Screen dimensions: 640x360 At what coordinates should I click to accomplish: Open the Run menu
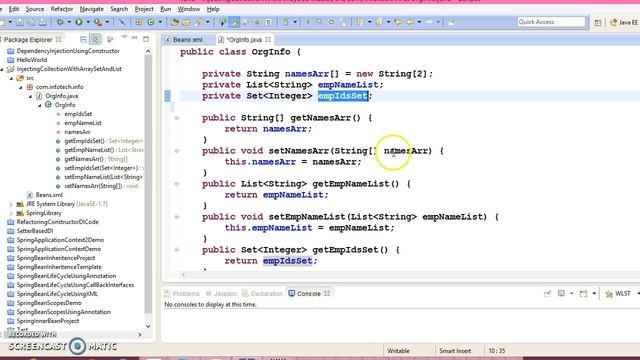165,9
